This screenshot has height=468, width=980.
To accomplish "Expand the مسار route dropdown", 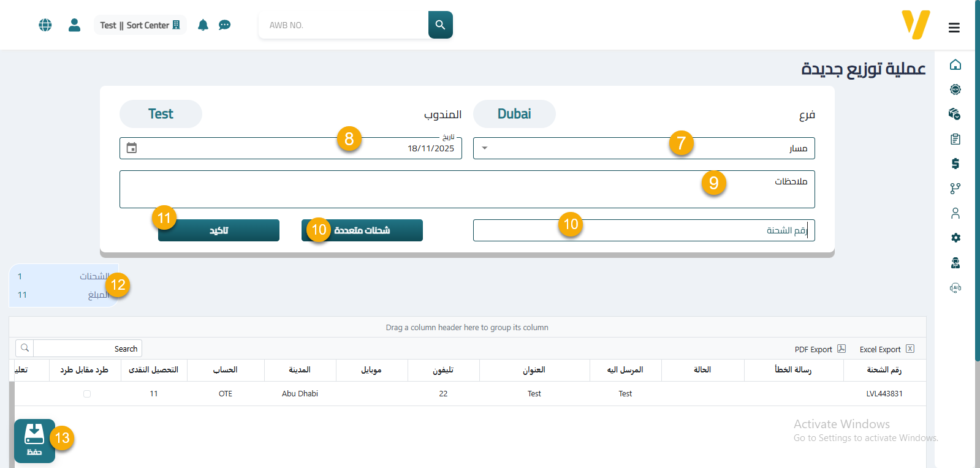I will tap(485, 148).
